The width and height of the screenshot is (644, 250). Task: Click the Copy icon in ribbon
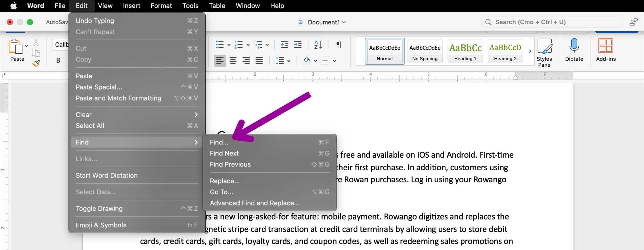click(x=36, y=53)
